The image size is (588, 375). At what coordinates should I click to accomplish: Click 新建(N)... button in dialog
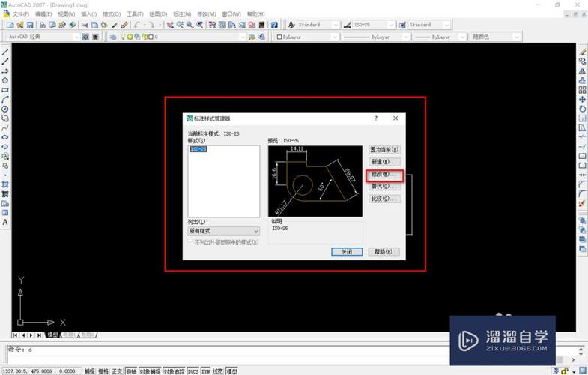click(x=384, y=162)
